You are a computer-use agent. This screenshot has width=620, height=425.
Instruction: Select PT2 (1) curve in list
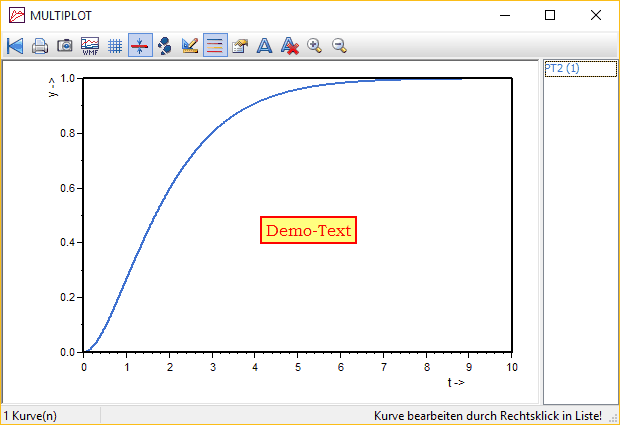562,69
